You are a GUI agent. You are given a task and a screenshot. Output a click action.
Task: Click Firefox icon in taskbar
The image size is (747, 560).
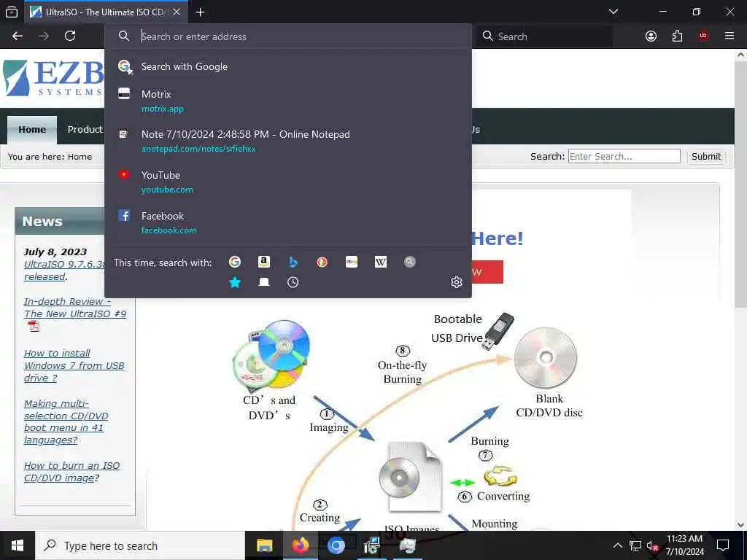(300, 545)
